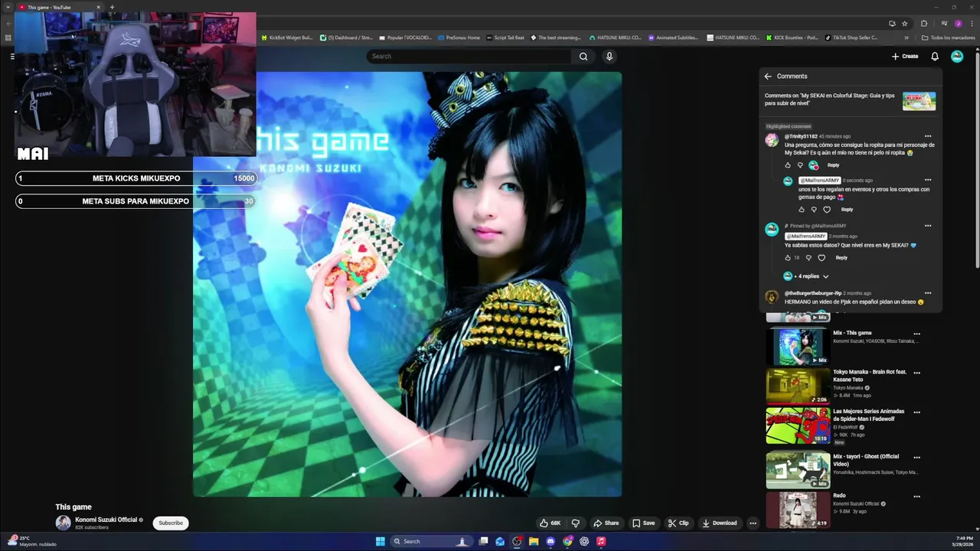Go back from the Comments panel
Screen dimensions: 980x551
768,76
